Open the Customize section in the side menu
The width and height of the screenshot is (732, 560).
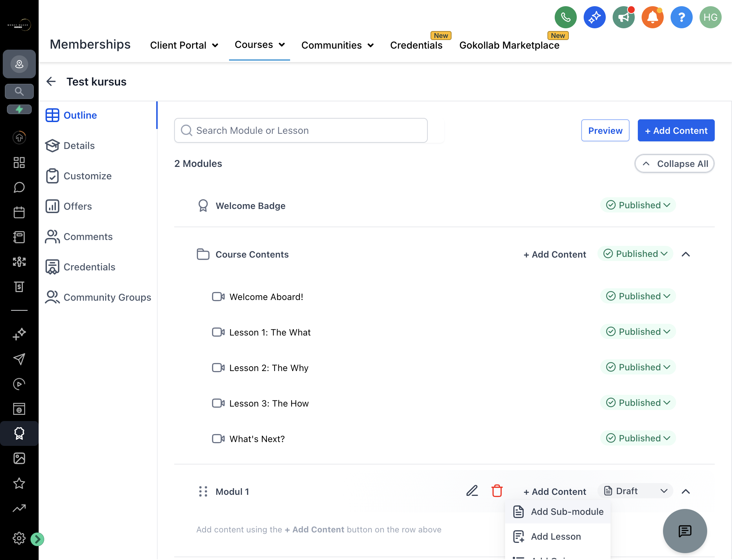79,176
